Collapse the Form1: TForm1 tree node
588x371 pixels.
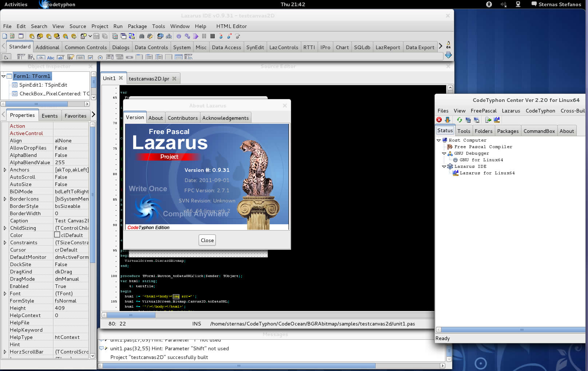click(x=4, y=76)
